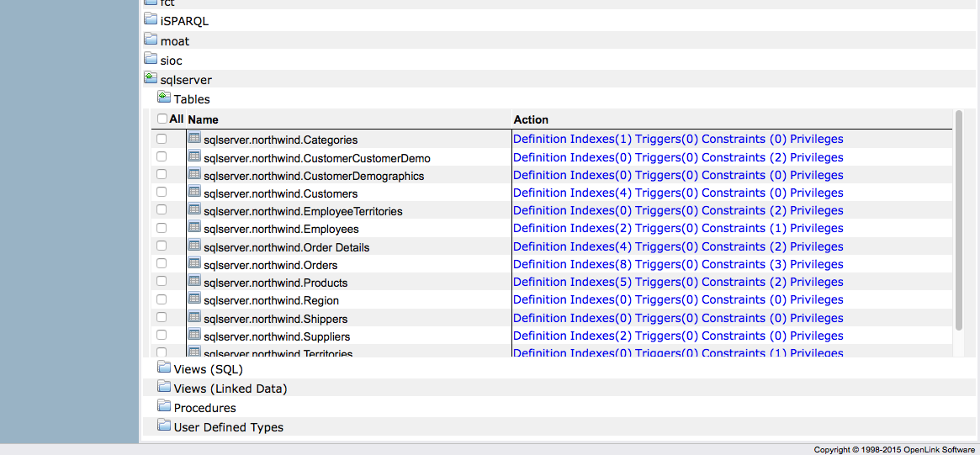Click the moat folder icon
Screen dimensions: 980x455
pyautogui.click(x=151, y=40)
